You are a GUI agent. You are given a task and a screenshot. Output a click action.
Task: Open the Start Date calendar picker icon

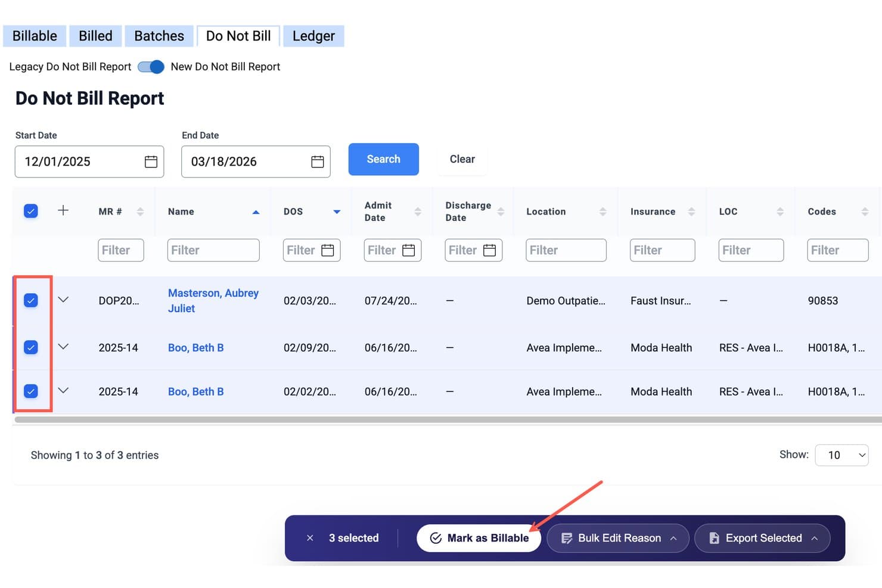pyautogui.click(x=151, y=161)
